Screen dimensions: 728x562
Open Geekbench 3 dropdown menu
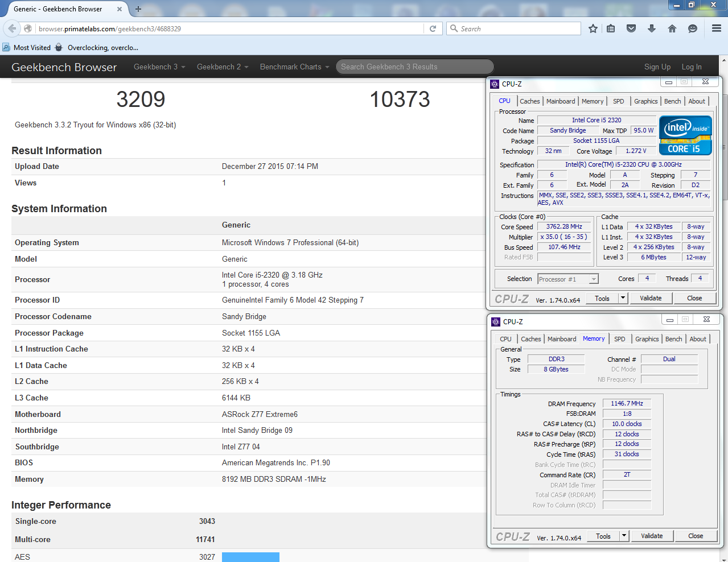click(x=159, y=67)
